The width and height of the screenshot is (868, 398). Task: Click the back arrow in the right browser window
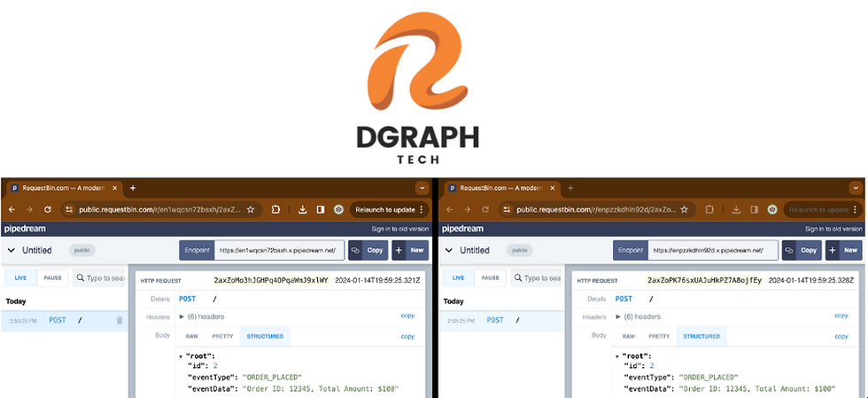[450, 209]
